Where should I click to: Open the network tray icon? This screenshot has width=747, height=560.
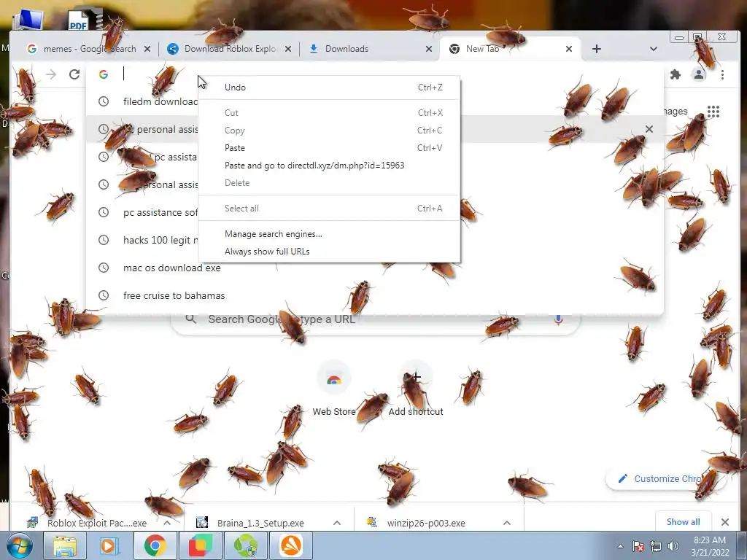656,546
